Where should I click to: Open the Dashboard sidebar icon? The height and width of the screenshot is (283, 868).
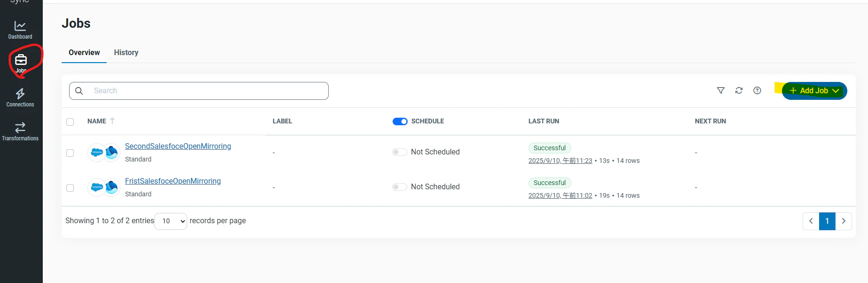tap(20, 30)
